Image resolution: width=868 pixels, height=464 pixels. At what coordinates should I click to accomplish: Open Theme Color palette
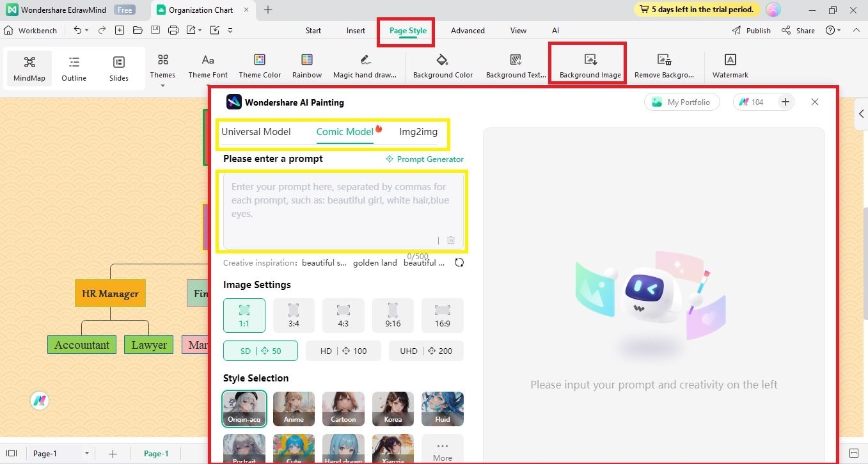[260, 67]
